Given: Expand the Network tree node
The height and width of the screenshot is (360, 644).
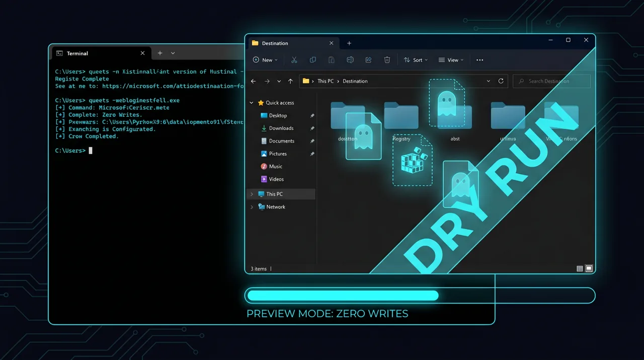Looking at the screenshot, I should coord(252,207).
